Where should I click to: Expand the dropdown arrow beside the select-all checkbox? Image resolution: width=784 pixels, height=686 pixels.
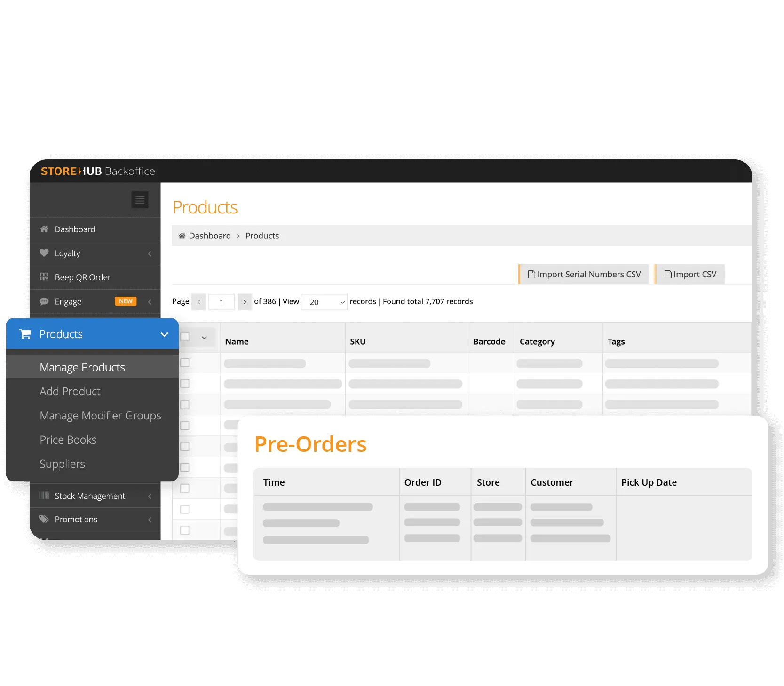click(204, 337)
